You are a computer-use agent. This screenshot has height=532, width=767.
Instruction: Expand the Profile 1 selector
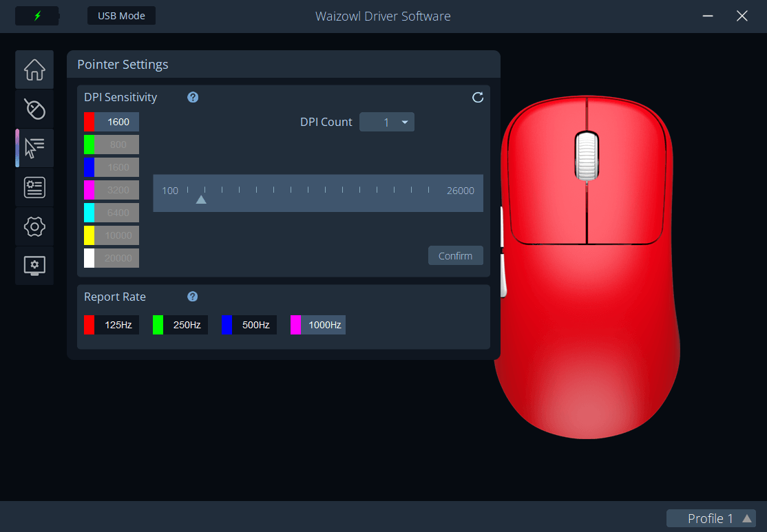coord(711,518)
